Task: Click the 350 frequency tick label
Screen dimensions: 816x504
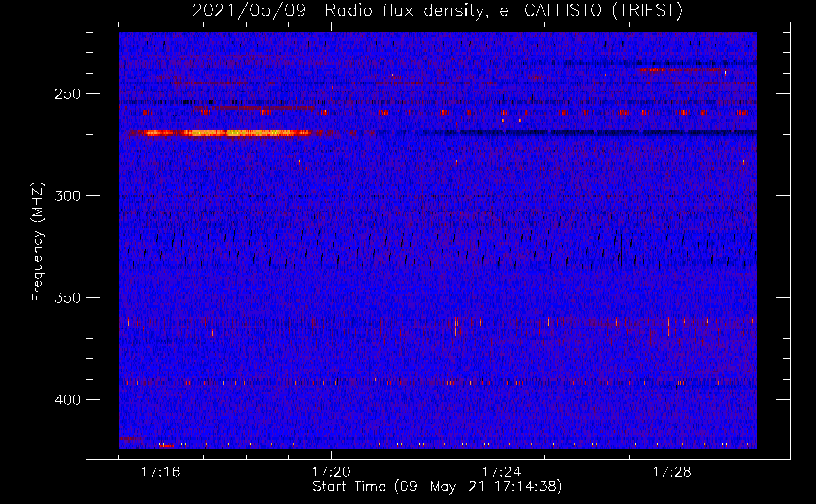Action: tap(68, 297)
